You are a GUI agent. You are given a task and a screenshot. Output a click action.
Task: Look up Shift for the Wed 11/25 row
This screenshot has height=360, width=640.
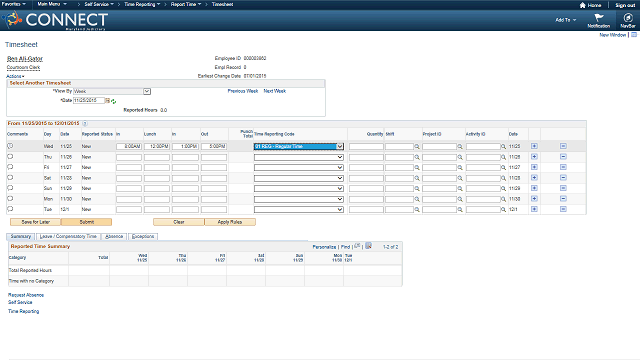[x=417, y=147]
